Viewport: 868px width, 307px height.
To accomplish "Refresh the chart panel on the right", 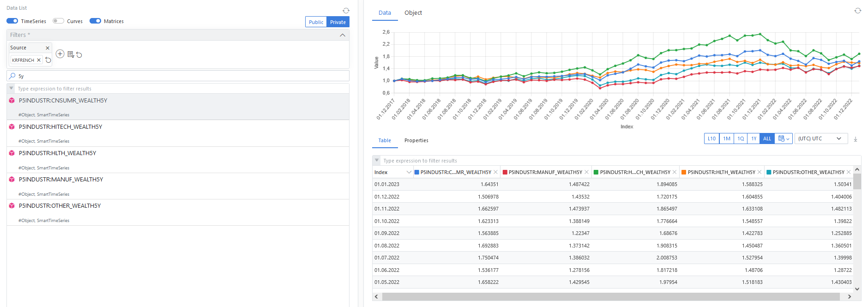I will [857, 11].
